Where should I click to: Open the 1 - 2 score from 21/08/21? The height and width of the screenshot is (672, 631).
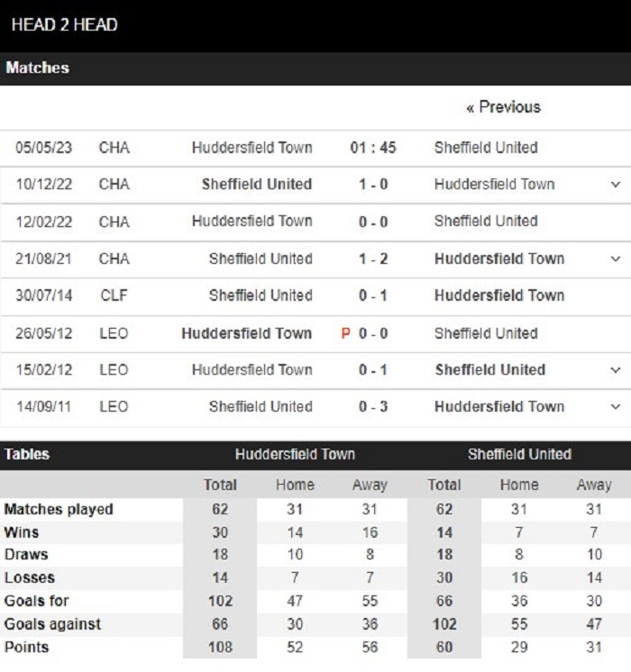[x=373, y=259]
